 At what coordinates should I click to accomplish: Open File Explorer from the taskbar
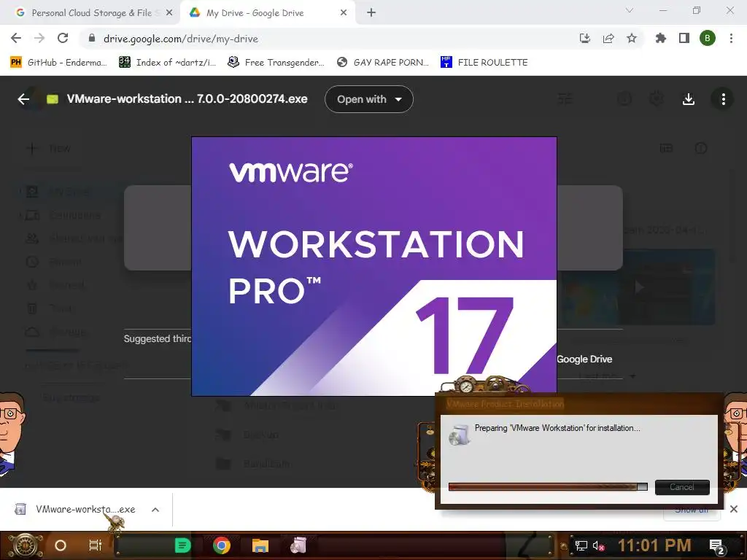coord(260,545)
